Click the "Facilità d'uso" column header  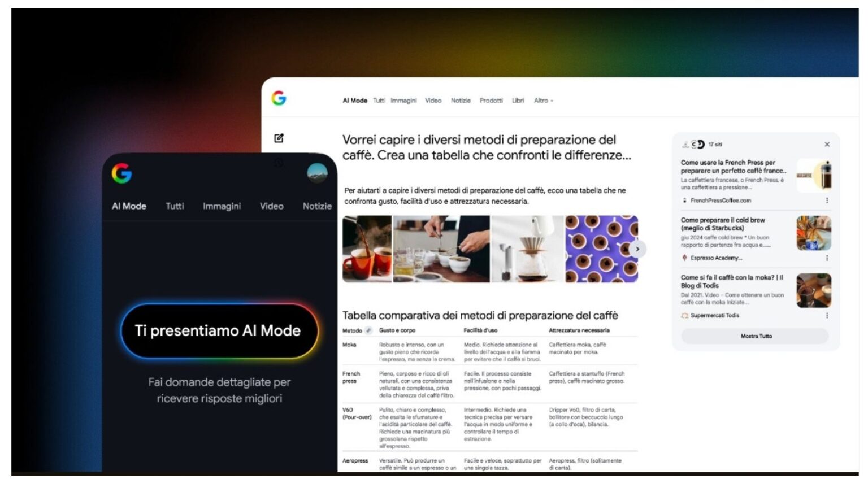(480, 330)
